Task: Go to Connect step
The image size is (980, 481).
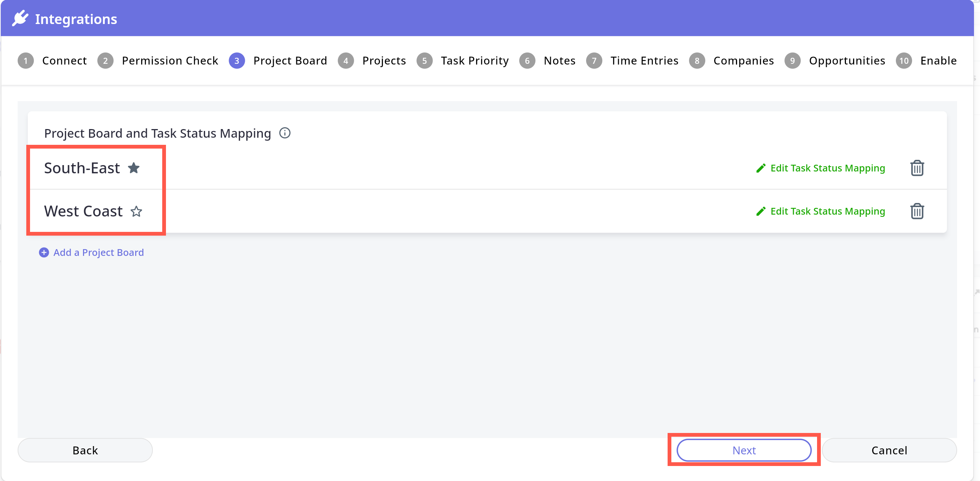Action: coord(64,61)
